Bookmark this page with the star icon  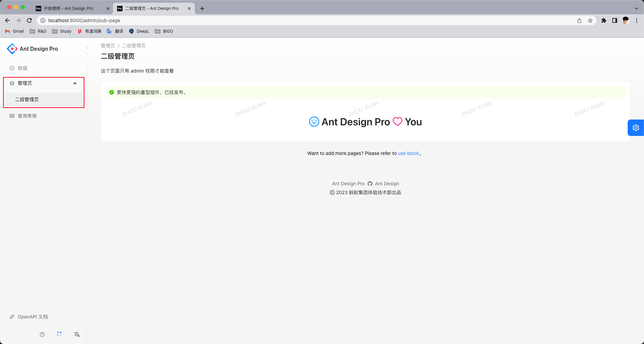point(590,20)
